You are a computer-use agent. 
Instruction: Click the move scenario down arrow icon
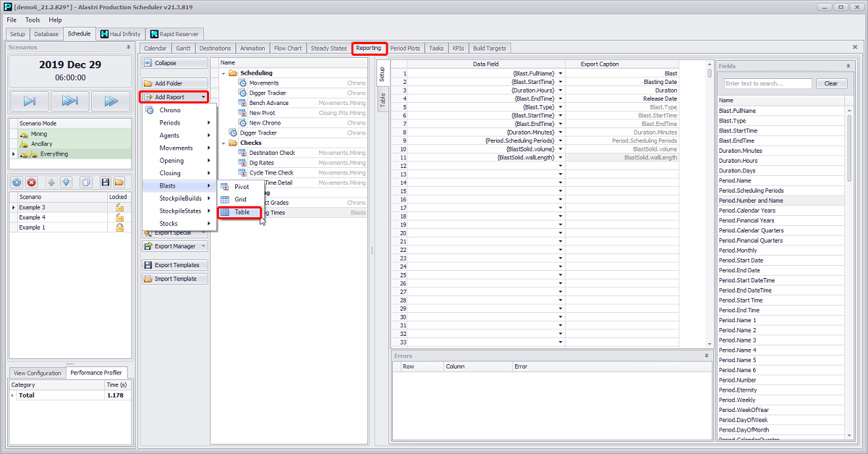click(67, 182)
